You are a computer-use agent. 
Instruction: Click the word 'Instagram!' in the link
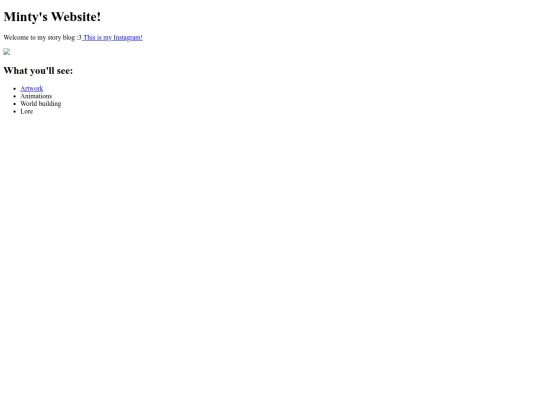[128, 38]
